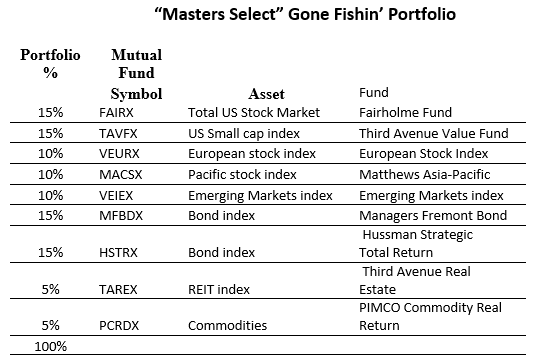This screenshot has height=362, width=545.
Task: Click the VEIEX symbol cell
Action: 116,195
